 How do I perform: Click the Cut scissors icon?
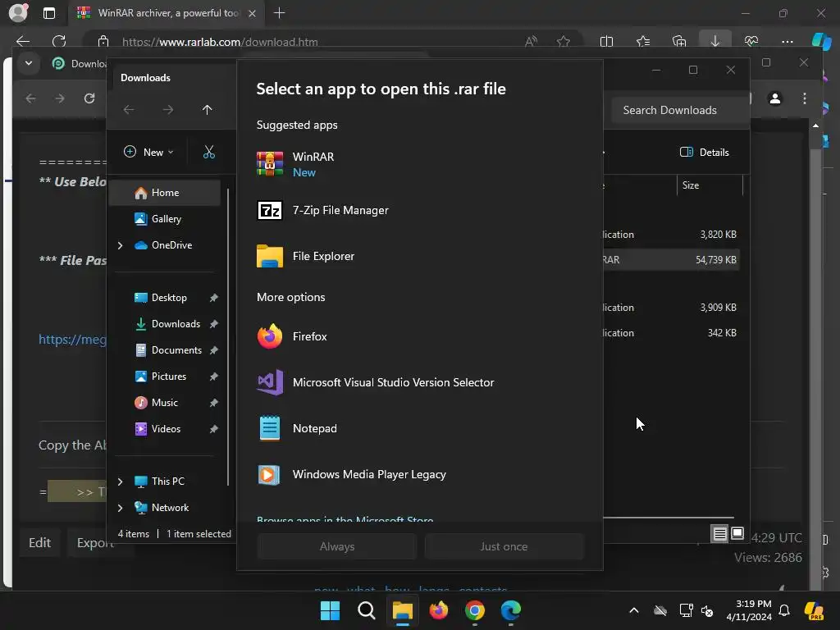point(209,152)
